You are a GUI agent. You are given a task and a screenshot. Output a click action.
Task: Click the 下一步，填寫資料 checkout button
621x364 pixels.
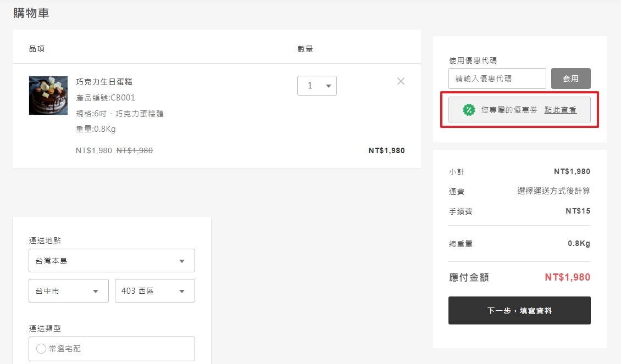pos(519,310)
